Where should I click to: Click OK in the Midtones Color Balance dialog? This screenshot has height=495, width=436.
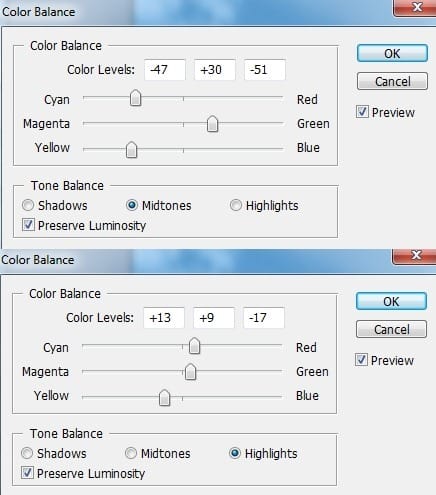pos(392,53)
